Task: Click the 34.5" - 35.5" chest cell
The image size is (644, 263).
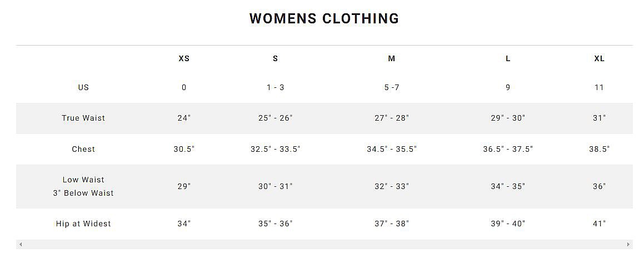Action: point(392,149)
